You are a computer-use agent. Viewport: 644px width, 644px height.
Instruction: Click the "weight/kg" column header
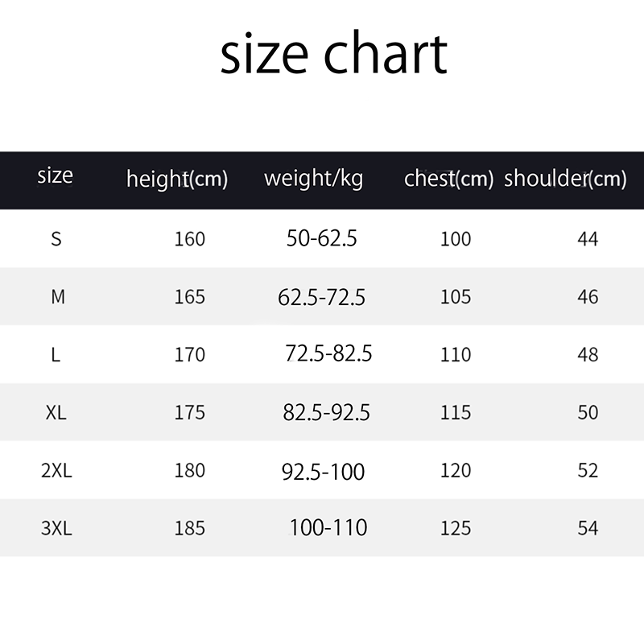[x=313, y=178]
